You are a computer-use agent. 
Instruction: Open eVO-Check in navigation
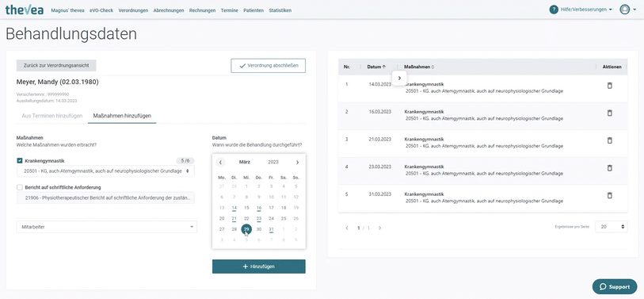tap(101, 10)
